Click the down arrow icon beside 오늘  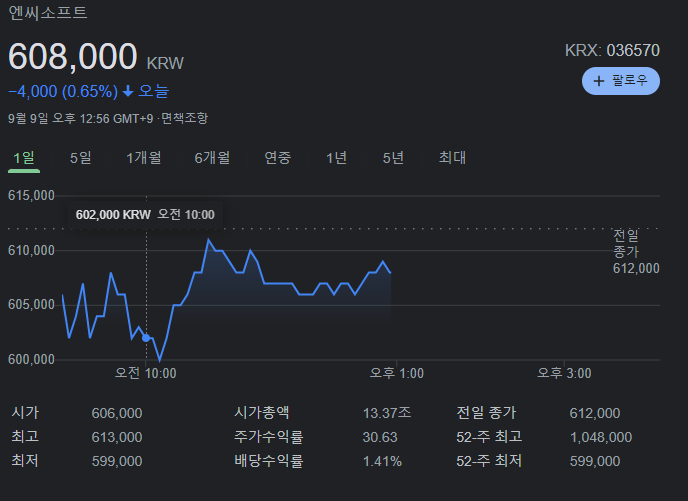tap(128, 91)
